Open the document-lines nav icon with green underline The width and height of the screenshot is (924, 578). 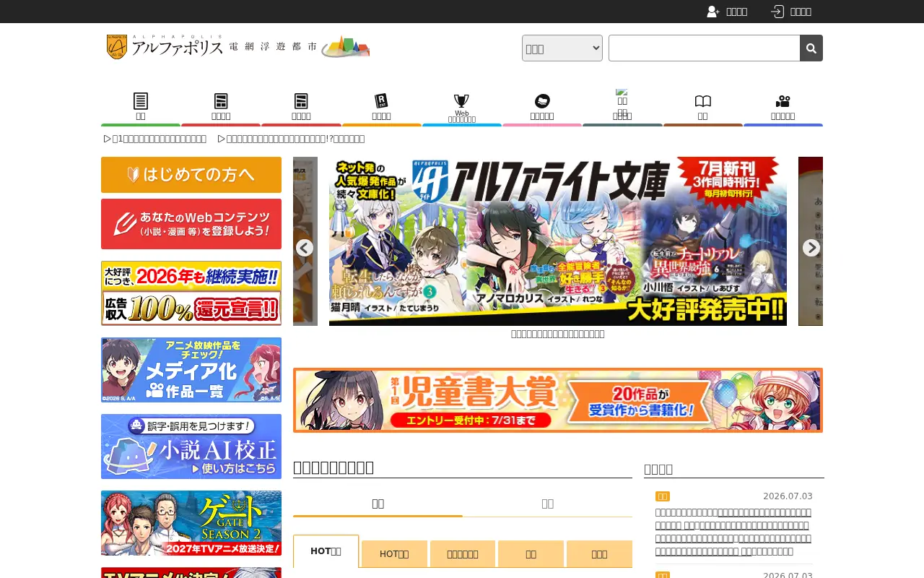[141, 101]
